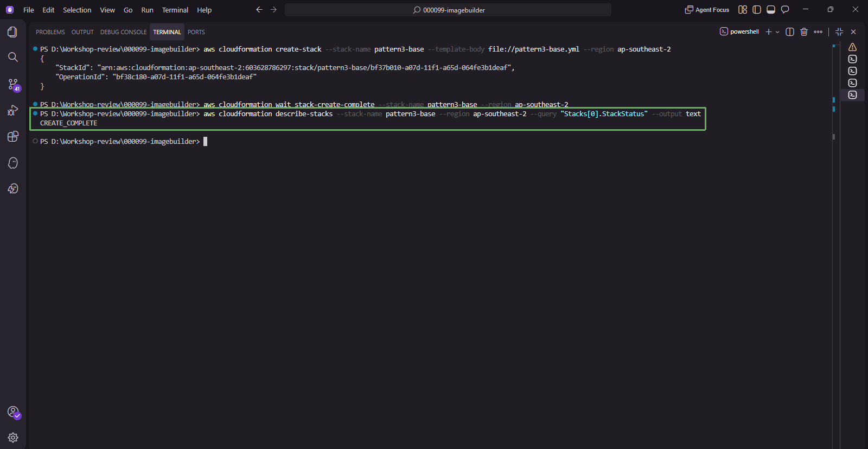This screenshot has height=449, width=868.
Task: Switch to the PROBLEMS tab
Action: click(x=50, y=32)
